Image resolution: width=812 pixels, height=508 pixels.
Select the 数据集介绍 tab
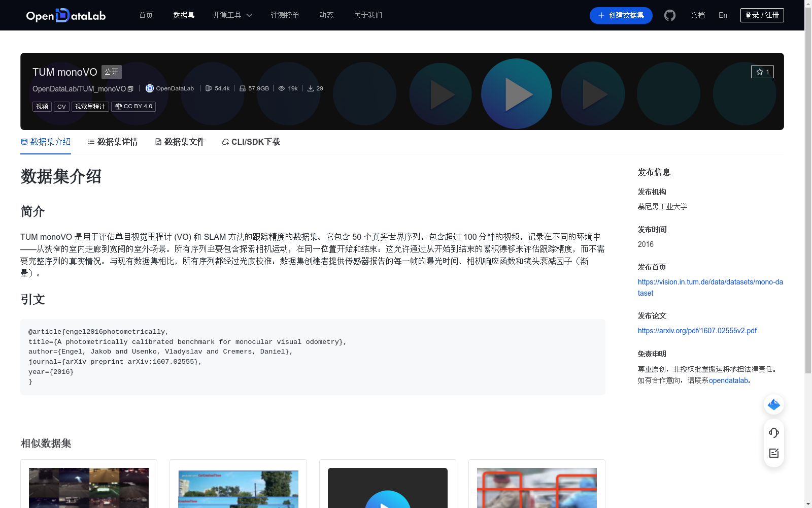(46, 142)
